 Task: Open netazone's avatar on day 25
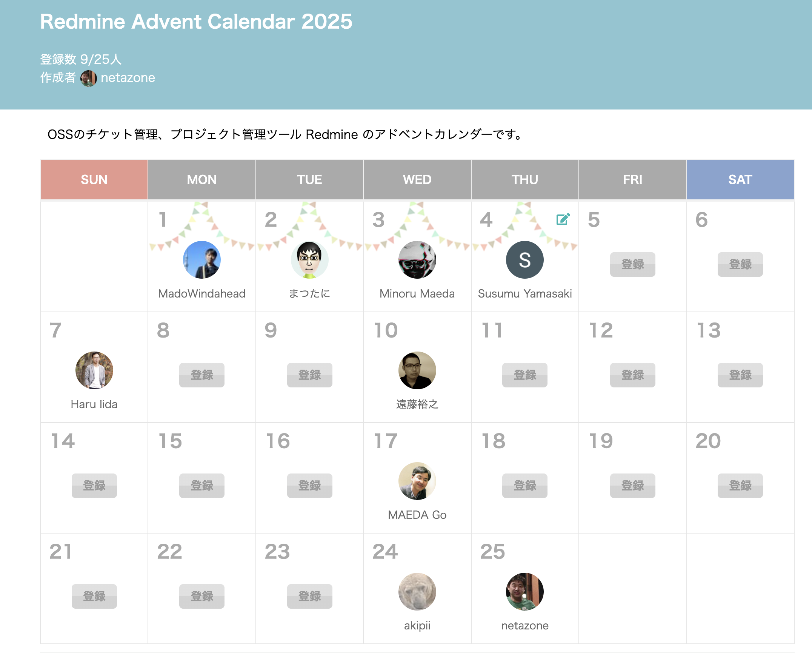(524, 591)
